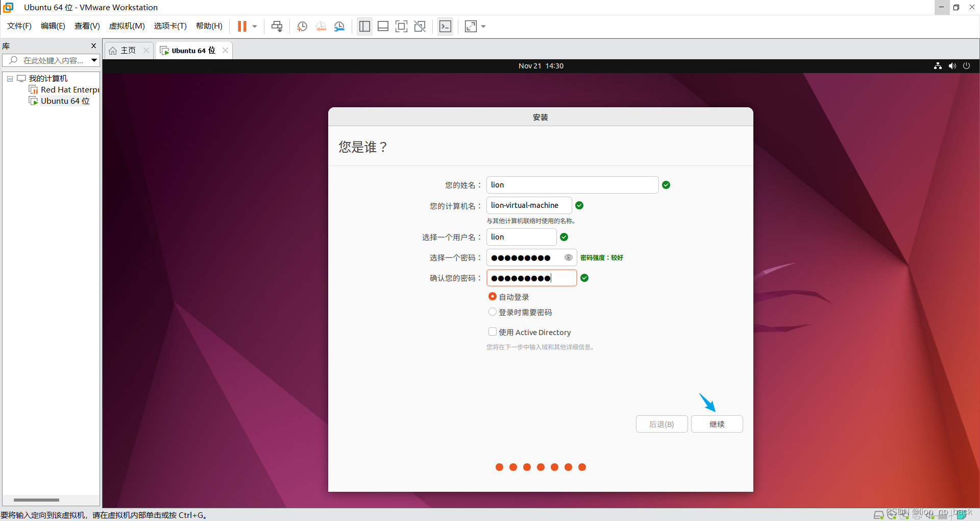Pause the virtual machine with the orange pause icon
Image resolution: width=980 pixels, height=521 pixels.
tap(242, 26)
